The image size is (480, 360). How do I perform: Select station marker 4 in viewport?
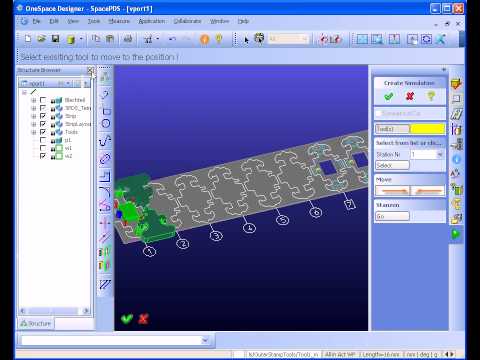click(x=249, y=228)
